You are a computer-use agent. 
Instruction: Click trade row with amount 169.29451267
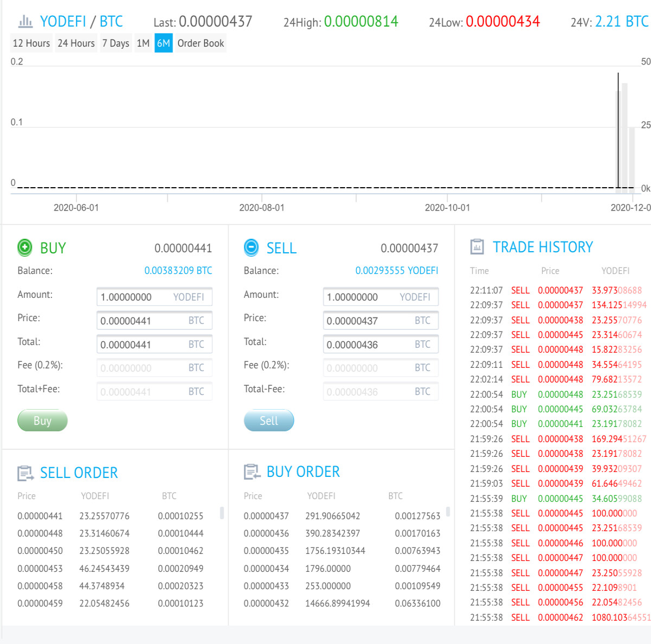point(558,439)
